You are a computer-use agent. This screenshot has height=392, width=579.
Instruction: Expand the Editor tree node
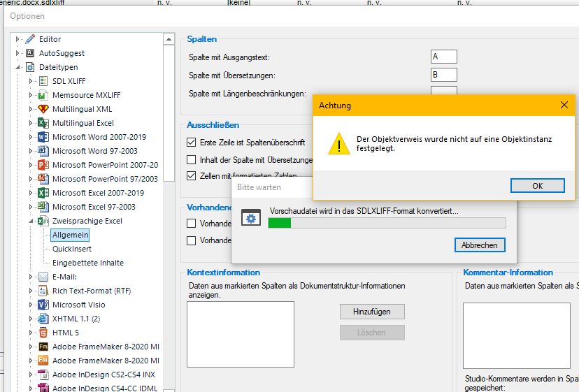pos(17,39)
